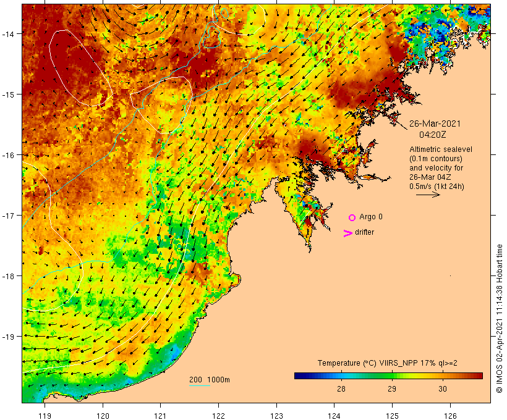Click the '30' value on temperature scale
The image size is (507, 420).
[x=443, y=388]
